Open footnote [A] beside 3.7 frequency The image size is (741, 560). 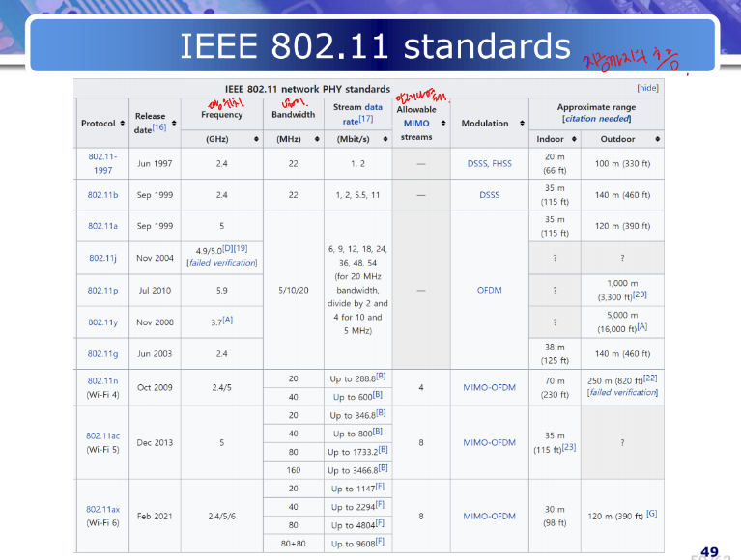(x=228, y=320)
